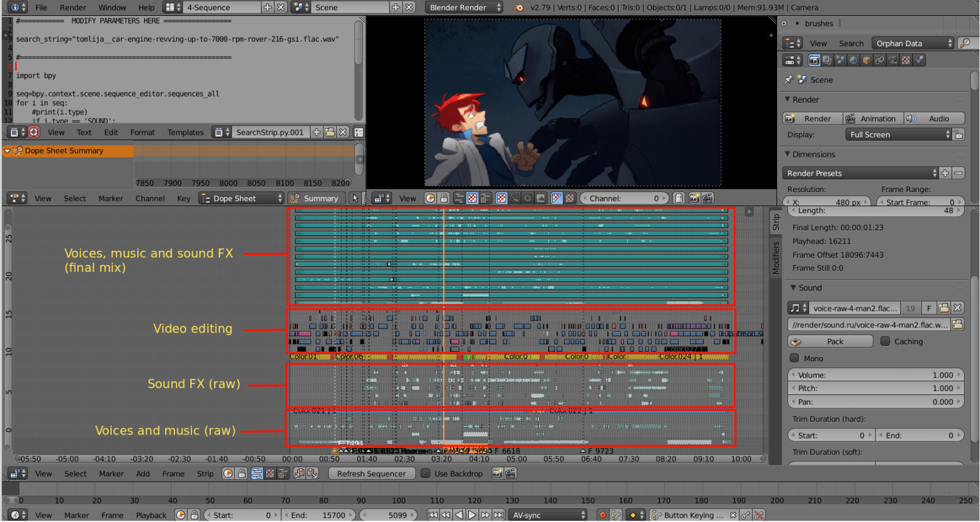
Task: Toggle the Mono checkbox
Action: click(x=794, y=359)
